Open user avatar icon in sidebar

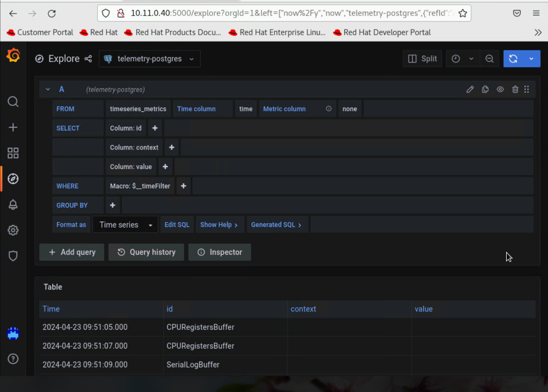pos(13,333)
